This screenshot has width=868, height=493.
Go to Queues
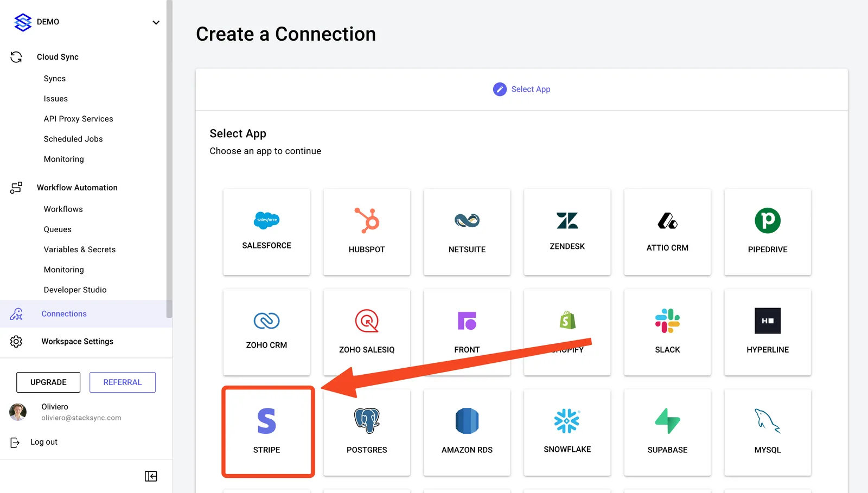pyautogui.click(x=58, y=229)
